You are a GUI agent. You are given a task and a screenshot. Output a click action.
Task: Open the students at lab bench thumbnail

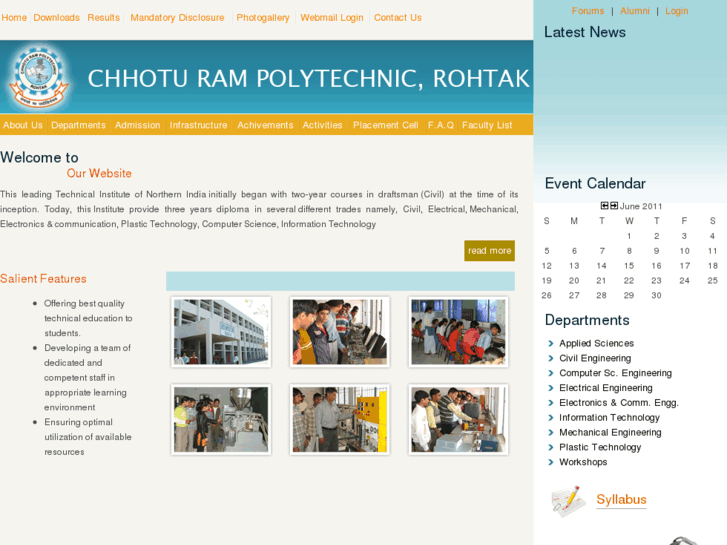pyautogui.click(x=458, y=419)
